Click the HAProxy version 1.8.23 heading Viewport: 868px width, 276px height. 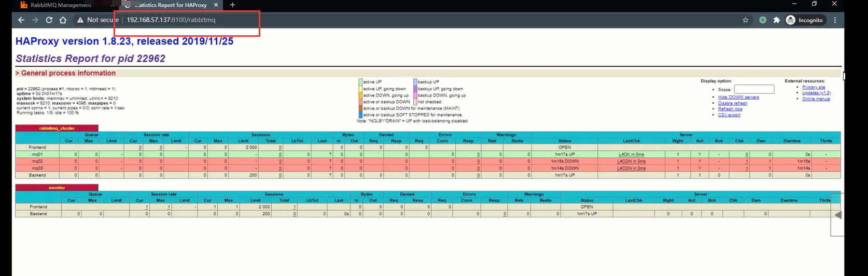(x=124, y=42)
